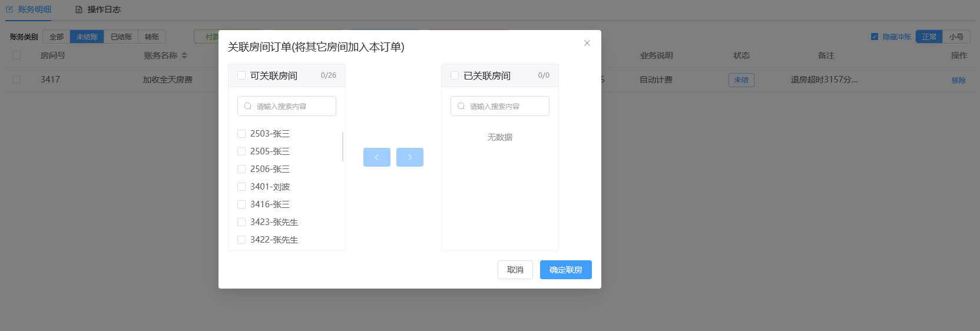Click the 未结 status tag
Image resolution: width=980 pixels, height=331 pixels.
pyautogui.click(x=741, y=80)
